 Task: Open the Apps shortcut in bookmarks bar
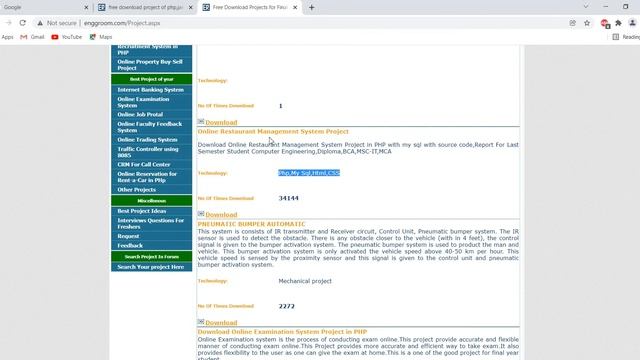pyautogui.click(x=7, y=37)
